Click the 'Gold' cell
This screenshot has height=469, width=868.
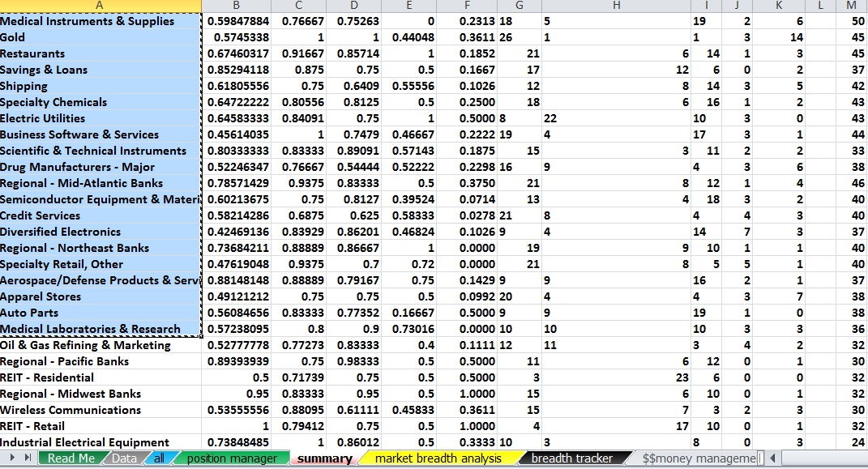100,37
